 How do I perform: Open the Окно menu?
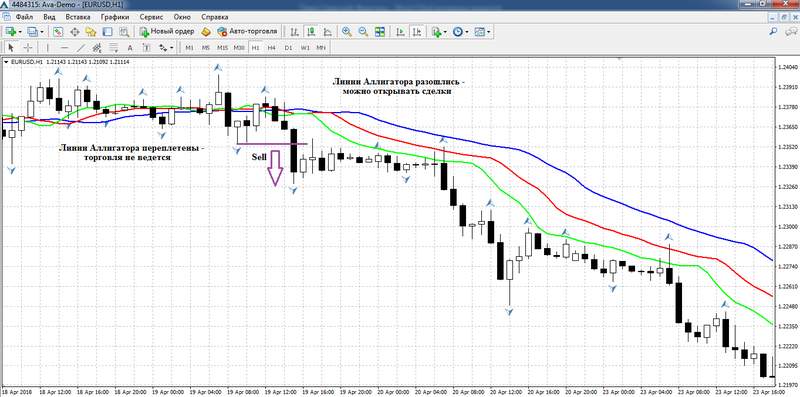tap(182, 17)
